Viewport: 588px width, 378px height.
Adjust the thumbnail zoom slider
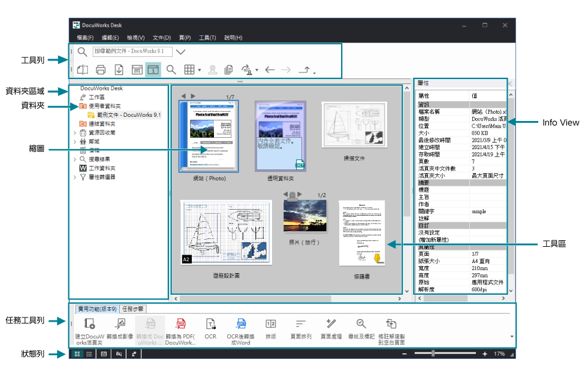click(433, 353)
